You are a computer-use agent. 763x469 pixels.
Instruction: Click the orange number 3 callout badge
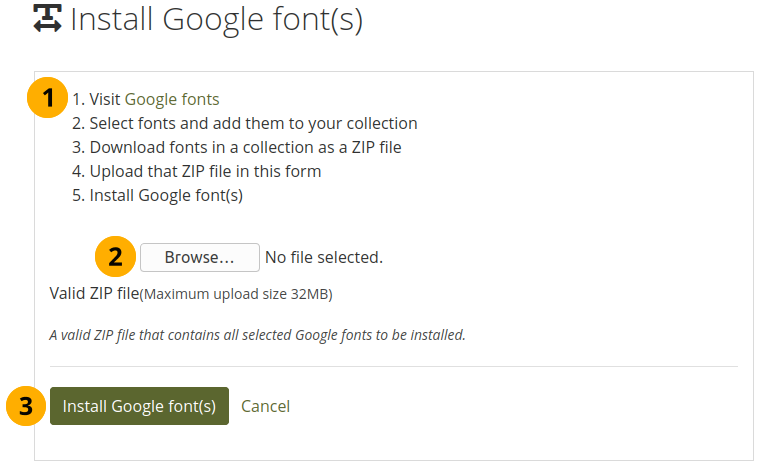(x=27, y=406)
